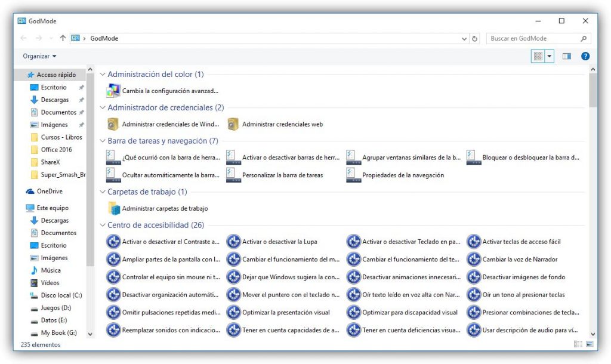Enable large icons view from the toolbar
Screen dimensions: 611x364
(539, 56)
